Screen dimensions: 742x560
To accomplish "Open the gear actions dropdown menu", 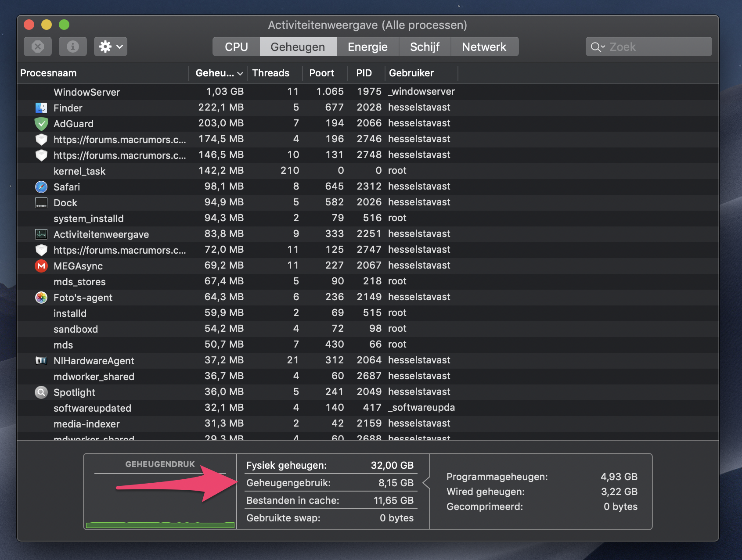I will [x=111, y=47].
